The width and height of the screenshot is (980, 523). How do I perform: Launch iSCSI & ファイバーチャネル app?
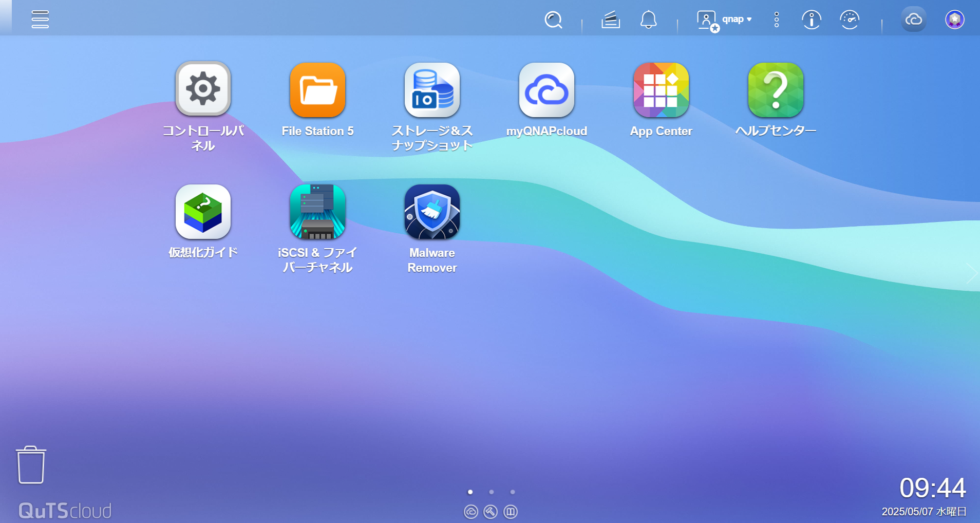(317, 229)
